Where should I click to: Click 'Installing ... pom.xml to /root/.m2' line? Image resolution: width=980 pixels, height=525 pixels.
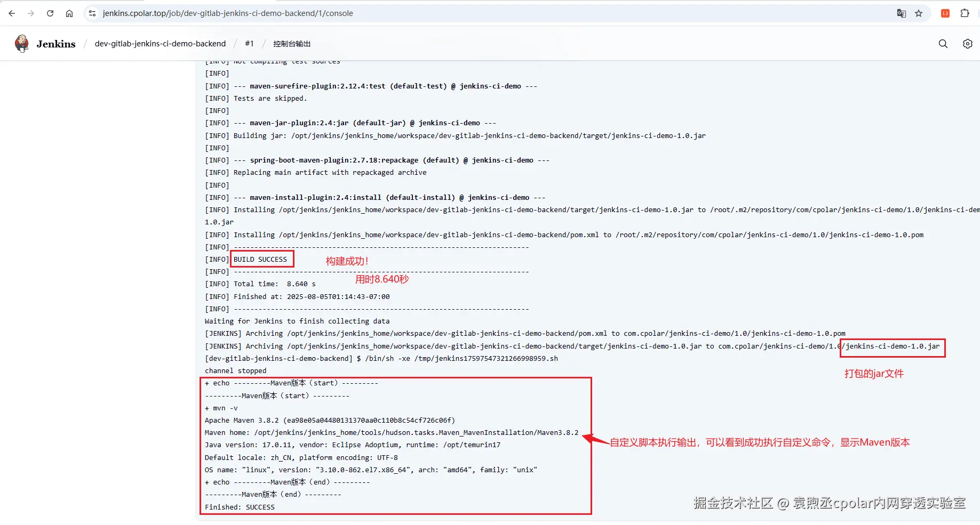point(564,235)
